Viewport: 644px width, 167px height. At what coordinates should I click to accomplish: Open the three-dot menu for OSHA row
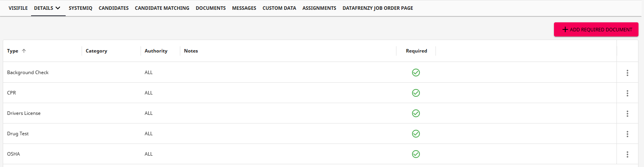(627, 154)
